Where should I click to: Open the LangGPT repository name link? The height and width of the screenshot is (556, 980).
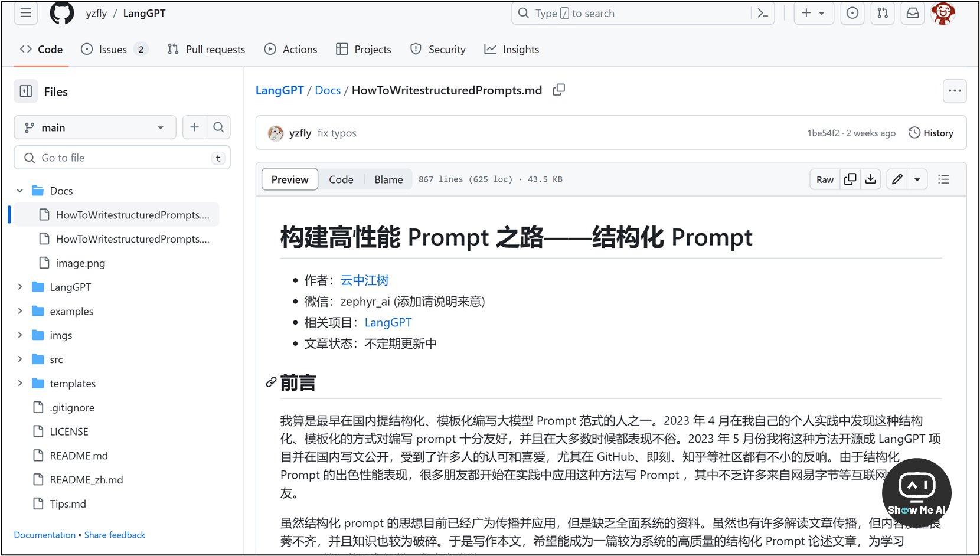click(x=144, y=13)
